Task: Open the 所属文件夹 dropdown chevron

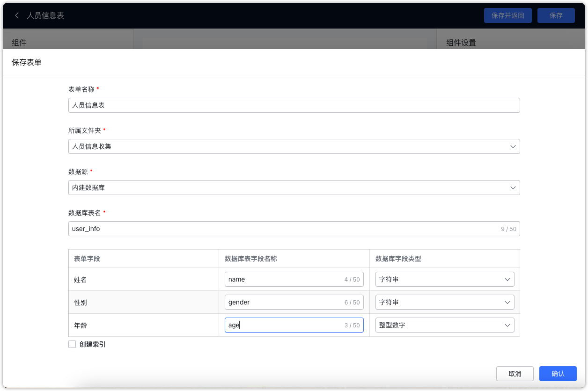Action: click(x=513, y=146)
